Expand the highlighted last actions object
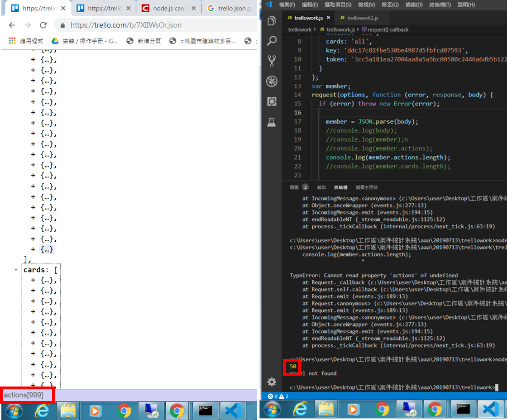Image resolution: width=507 pixels, height=420 pixels. tap(33, 249)
